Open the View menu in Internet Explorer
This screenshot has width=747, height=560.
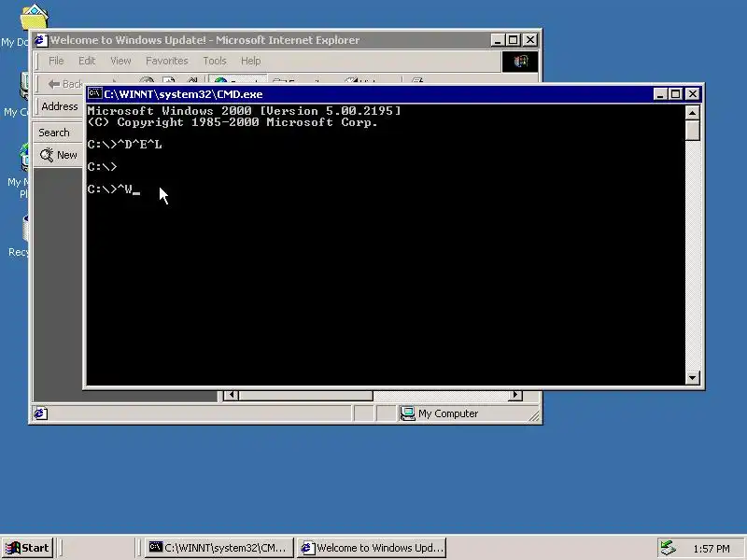tap(120, 61)
